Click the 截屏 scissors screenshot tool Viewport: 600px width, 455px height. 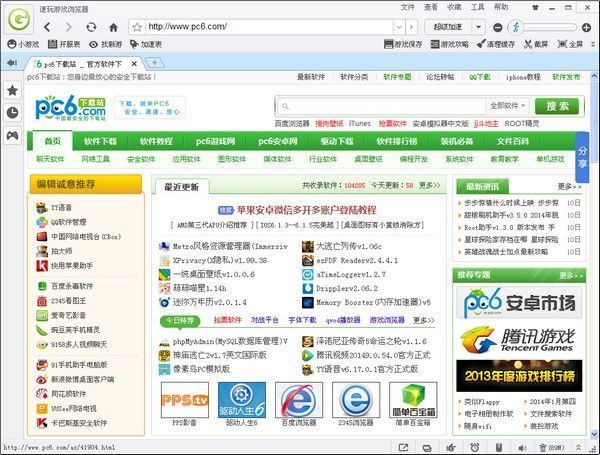[x=536, y=44]
